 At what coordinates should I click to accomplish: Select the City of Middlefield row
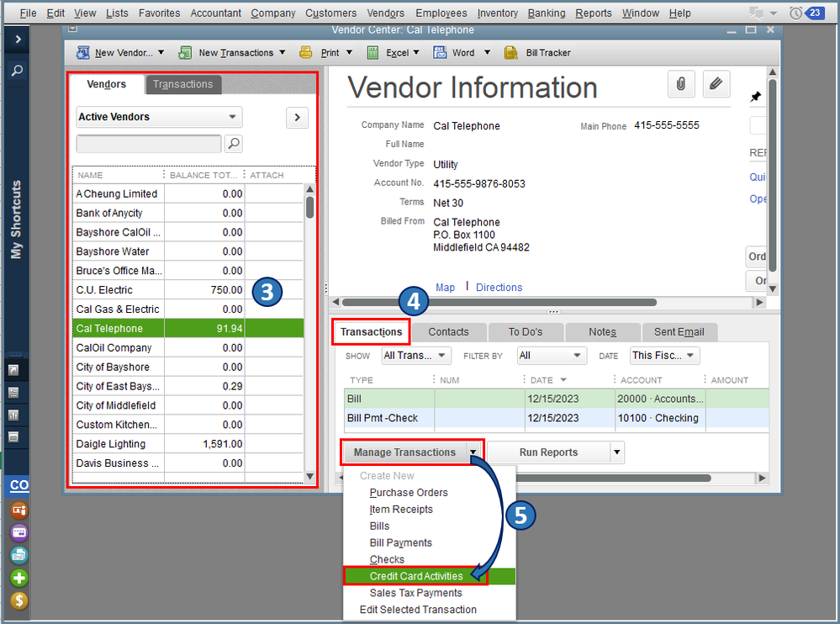coord(188,405)
